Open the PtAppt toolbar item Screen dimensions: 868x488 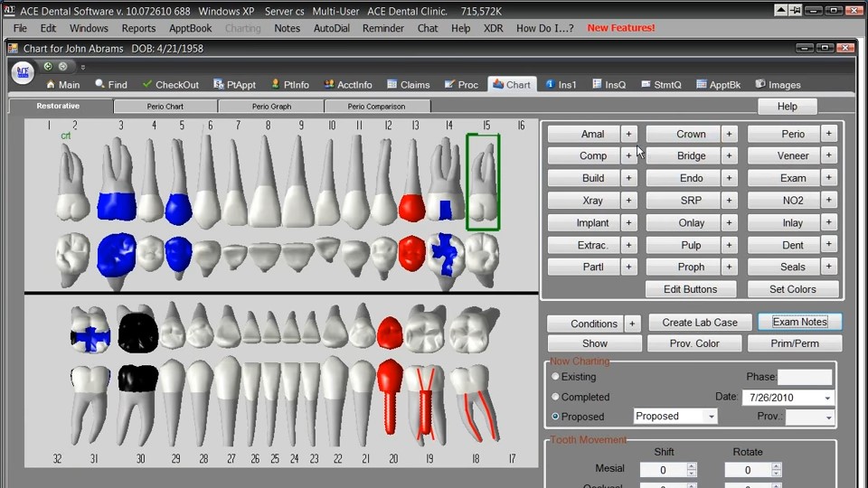pyautogui.click(x=235, y=85)
